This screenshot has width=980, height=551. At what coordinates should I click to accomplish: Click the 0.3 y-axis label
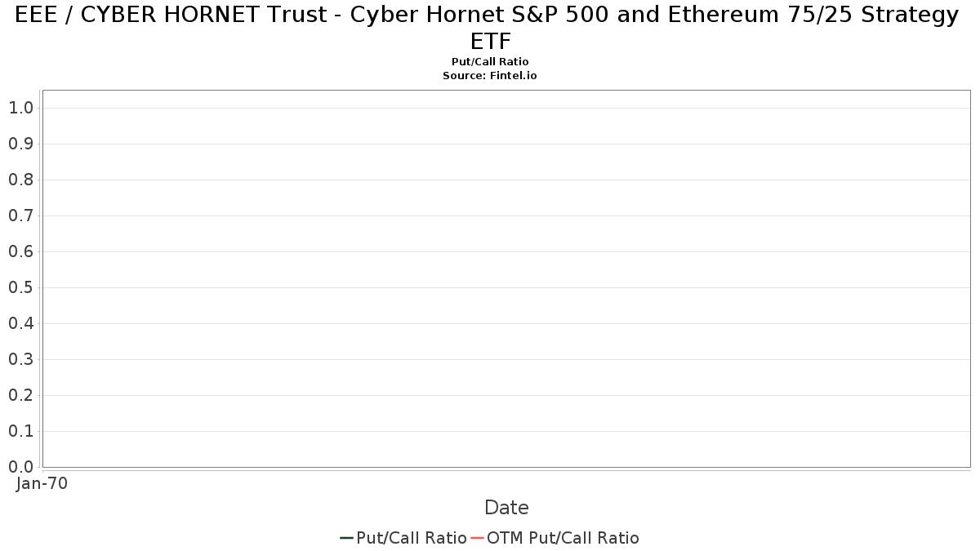click(x=20, y=359)
